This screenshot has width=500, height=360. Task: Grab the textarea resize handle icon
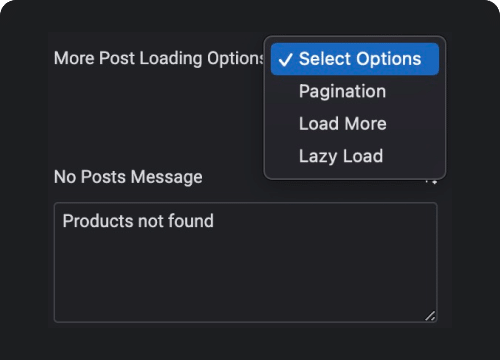coord(430,316)
